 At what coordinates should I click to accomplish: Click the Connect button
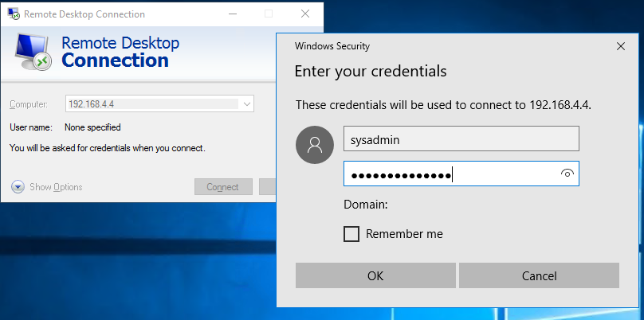[223, 187]
